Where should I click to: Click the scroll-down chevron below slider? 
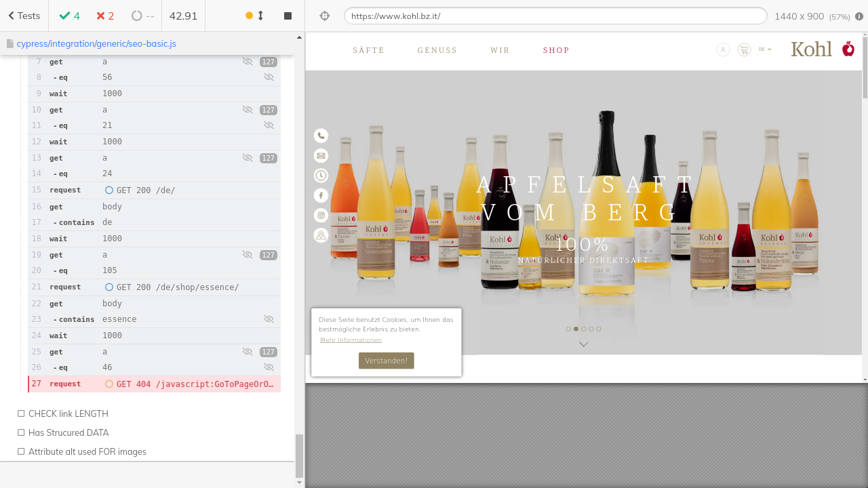coord(583,344)
